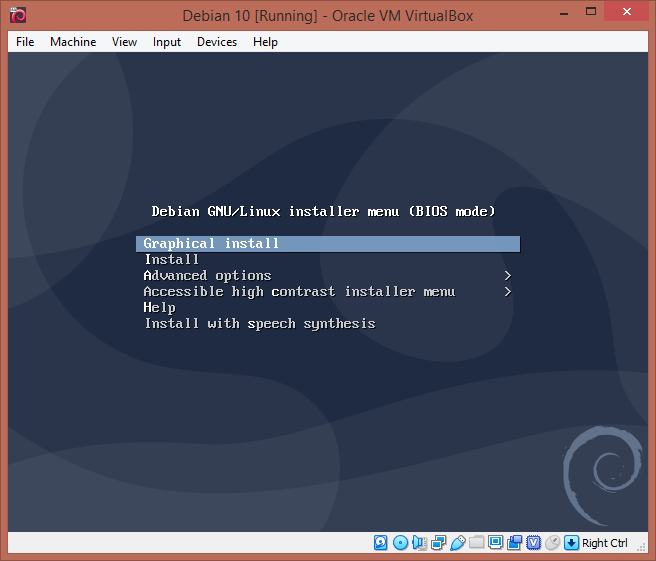The image size is (656, 561).
Task: Click hard disk activity indicator icon
Action: coord(381,543)
